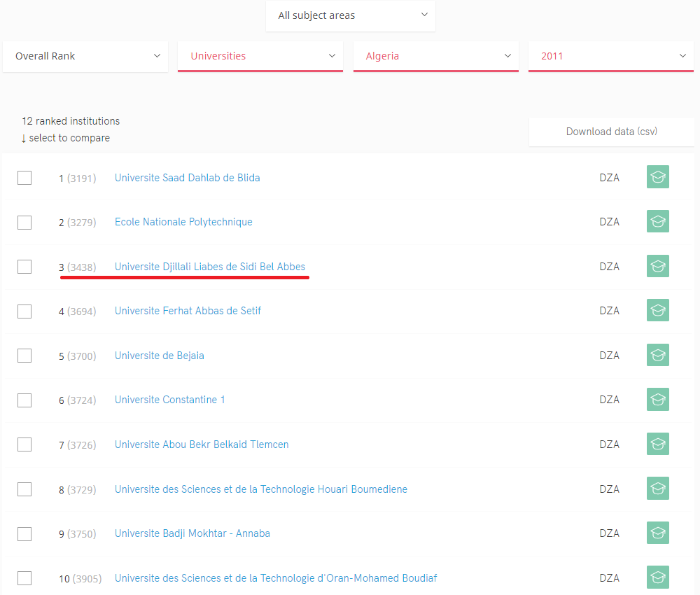Screen dimensions: 700x595
Task: Open Universite Constantine 1 link
Action: pyautogui.click(x=169, y=400)
